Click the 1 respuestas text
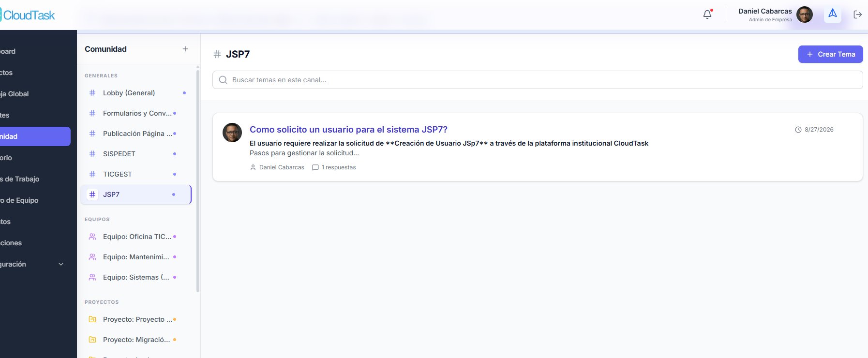The width and height of the screenshot is (868, 358). (339, 167)
